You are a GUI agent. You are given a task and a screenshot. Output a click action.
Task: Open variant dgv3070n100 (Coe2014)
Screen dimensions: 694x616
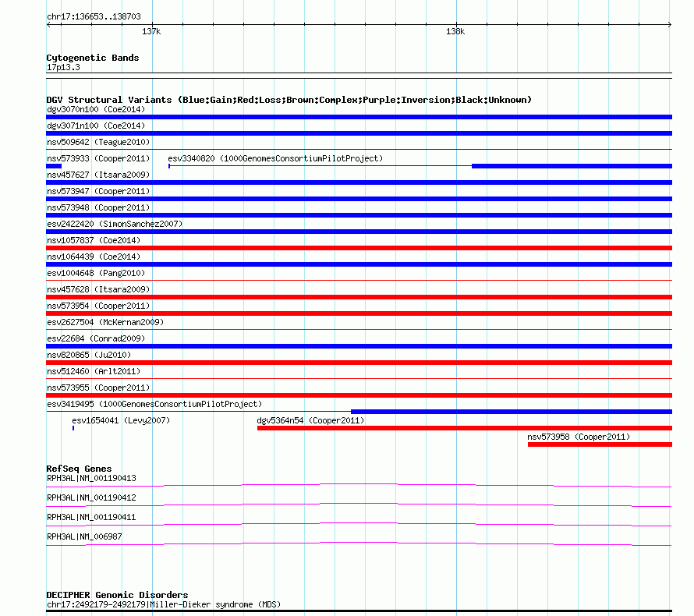96,109
